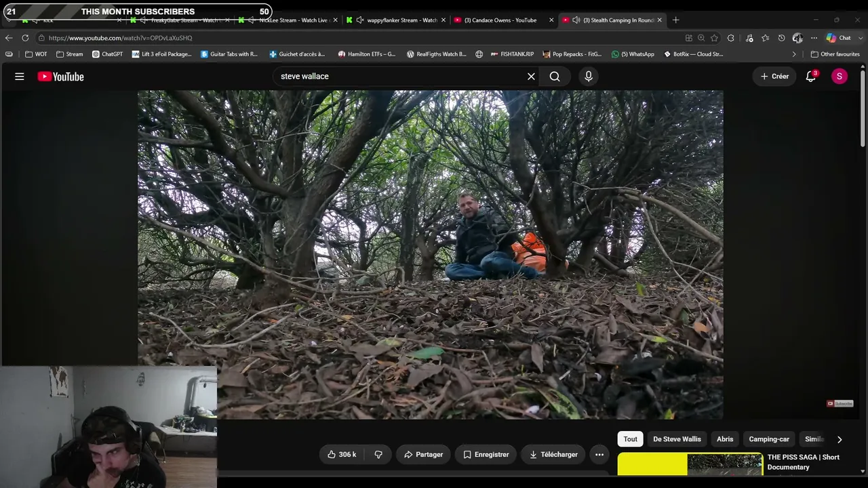The image size is (868, 488).
Task: Open YouTube notifications bell
Action: [811, 77]
